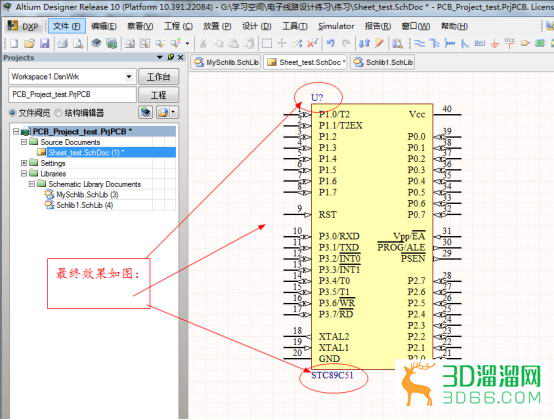Collapse the Source Documents folder
Viewport: 554px width, 420px height.
pyautogui.click(x=24, y=142)
